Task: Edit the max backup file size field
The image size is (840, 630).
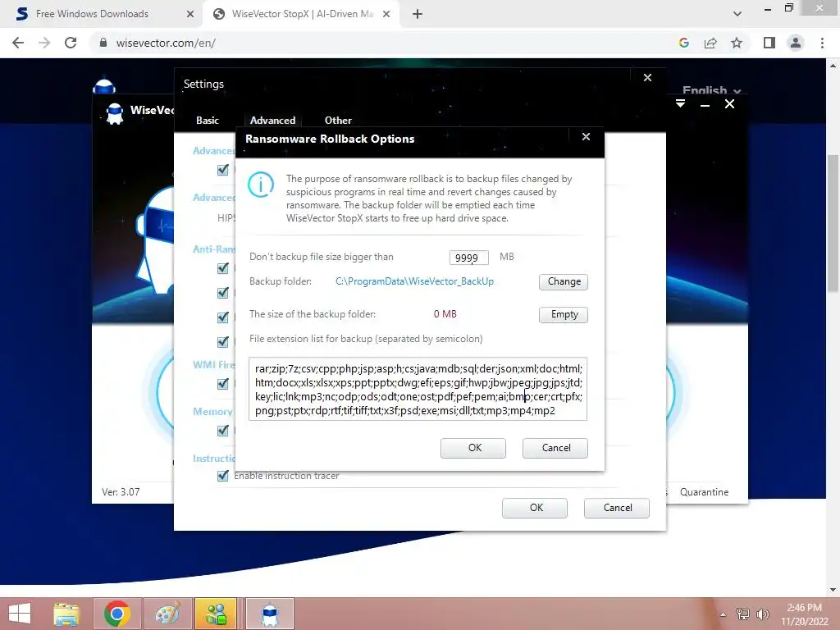Action: click(468, 258)
